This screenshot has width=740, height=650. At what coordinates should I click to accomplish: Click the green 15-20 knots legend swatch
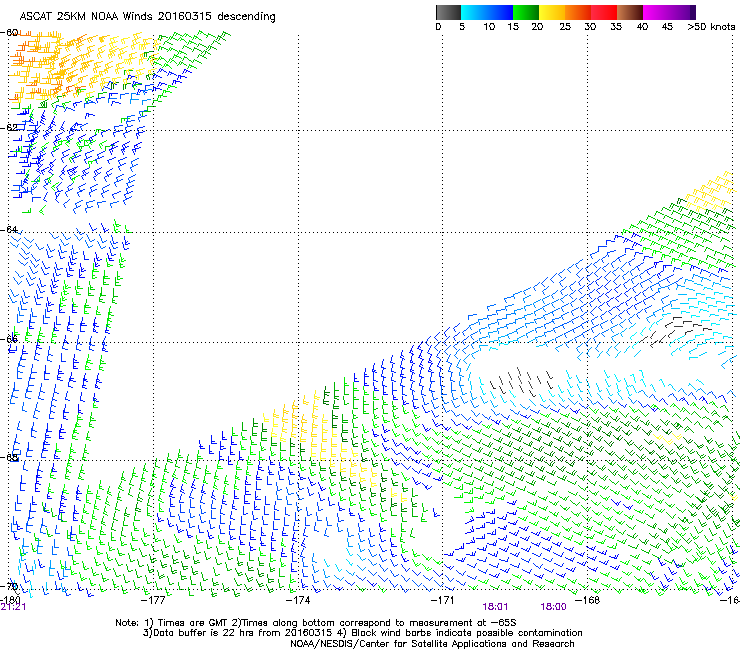[526, 12]
